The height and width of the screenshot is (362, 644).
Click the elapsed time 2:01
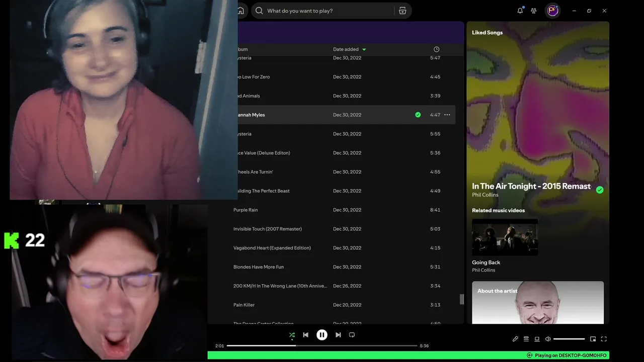coord(219,346)
